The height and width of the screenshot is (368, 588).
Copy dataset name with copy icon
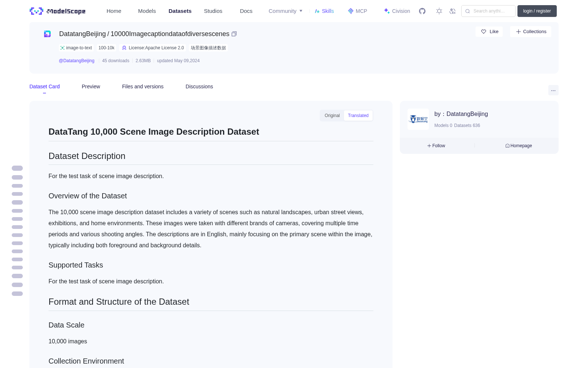click(234, 34)
